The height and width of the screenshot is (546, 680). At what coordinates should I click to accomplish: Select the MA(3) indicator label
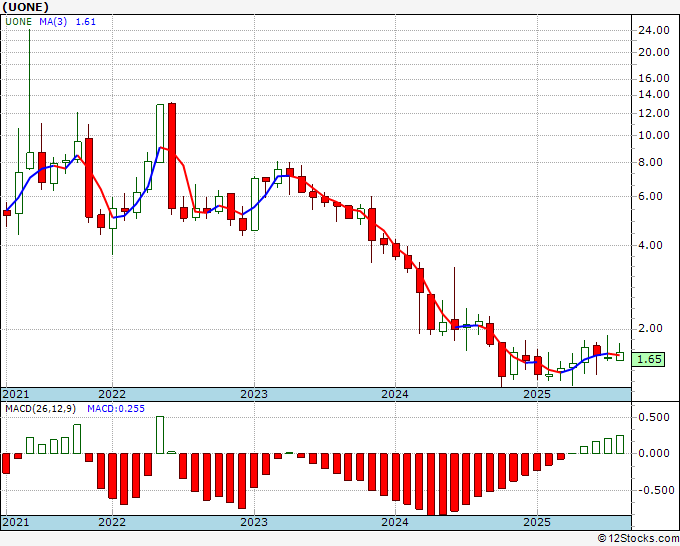click(53, 22)
